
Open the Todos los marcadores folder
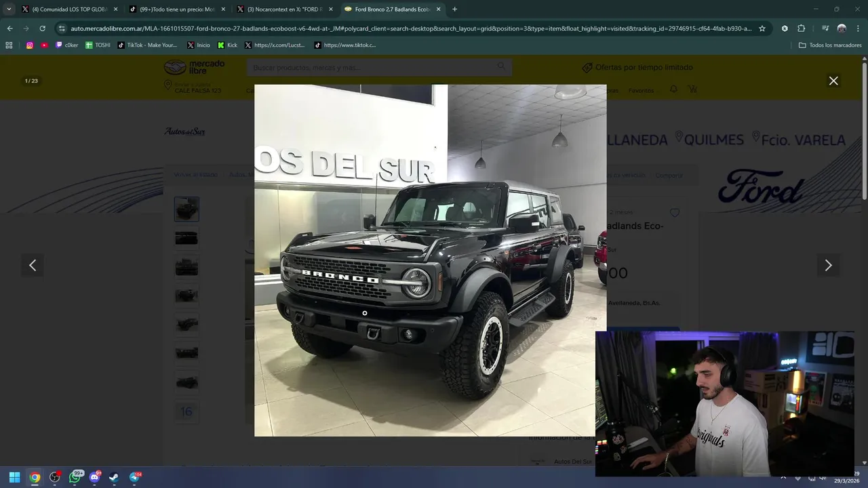tap(830, 45)
